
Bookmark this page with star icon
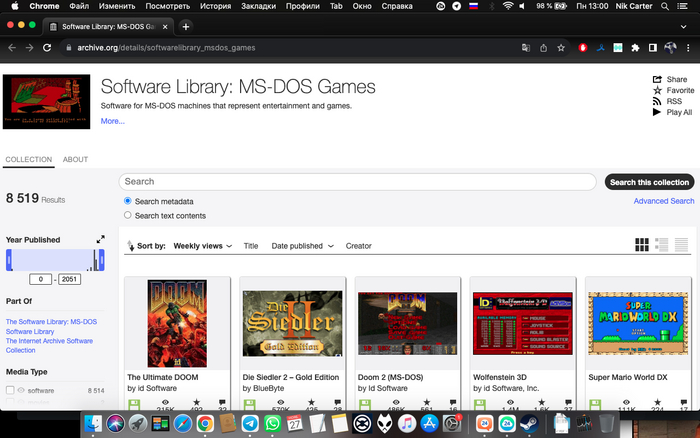(x=561, y=48)
